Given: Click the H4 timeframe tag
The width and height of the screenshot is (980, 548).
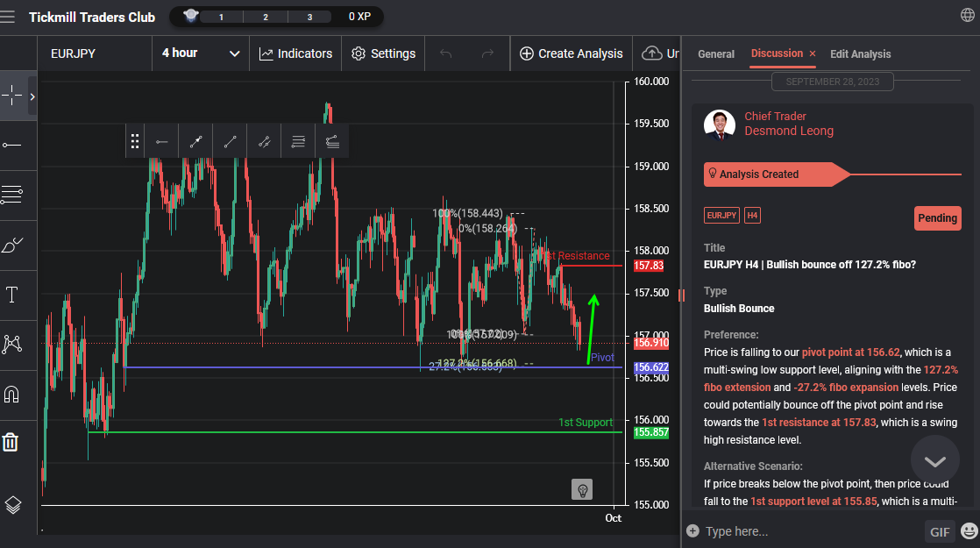Looking at the screenshot, I should (752, 216).
